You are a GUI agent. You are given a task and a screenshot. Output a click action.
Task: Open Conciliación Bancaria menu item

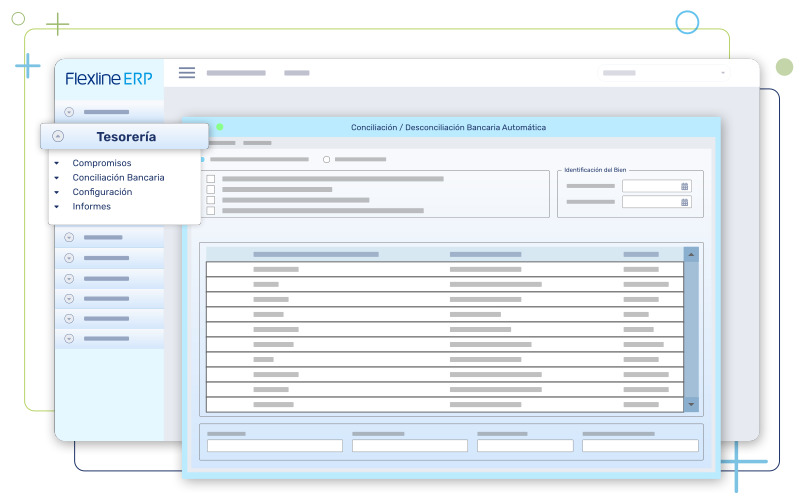tap(118, 177)
